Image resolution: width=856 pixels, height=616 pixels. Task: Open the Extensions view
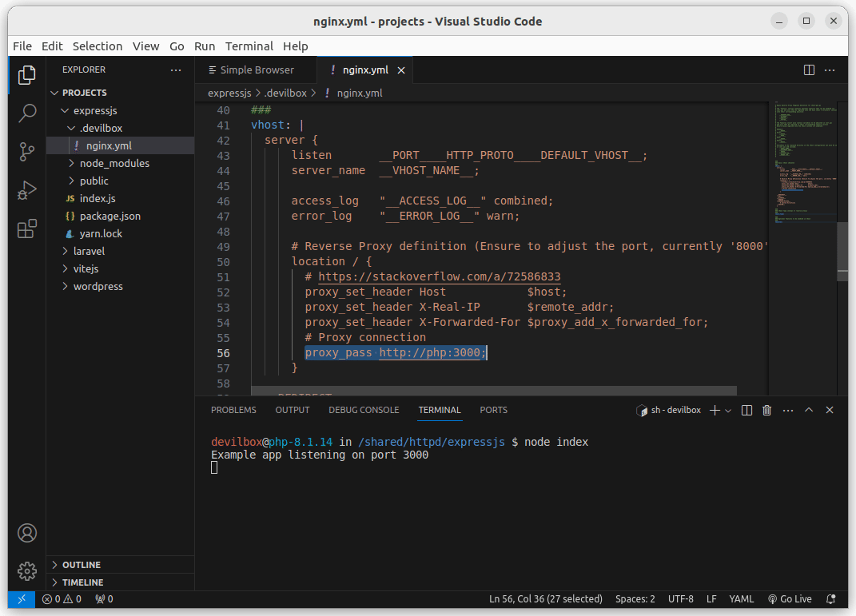point(27,229)
